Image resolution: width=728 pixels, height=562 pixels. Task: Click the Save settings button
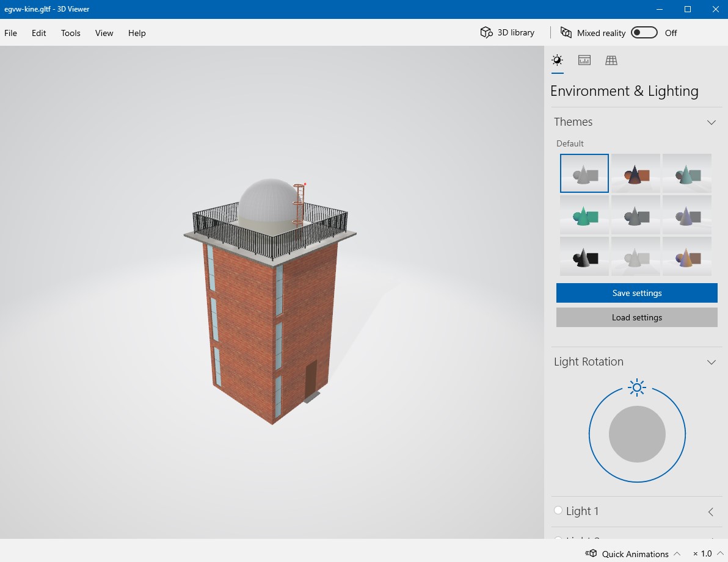636,293
